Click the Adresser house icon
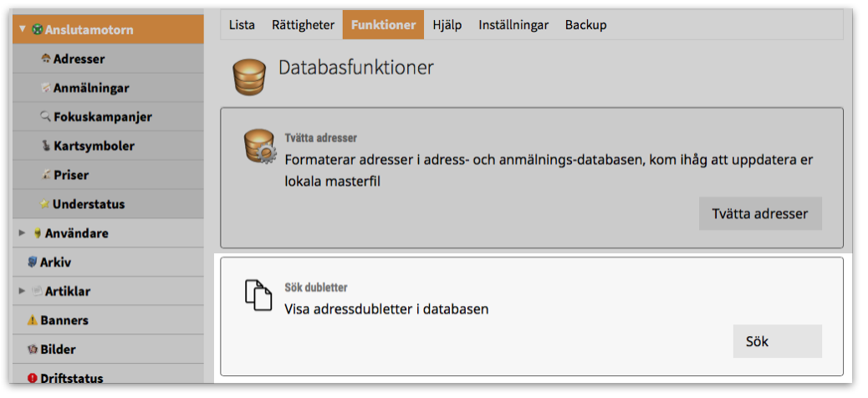This screenshot has width=868, height=398. click(46, 59)
